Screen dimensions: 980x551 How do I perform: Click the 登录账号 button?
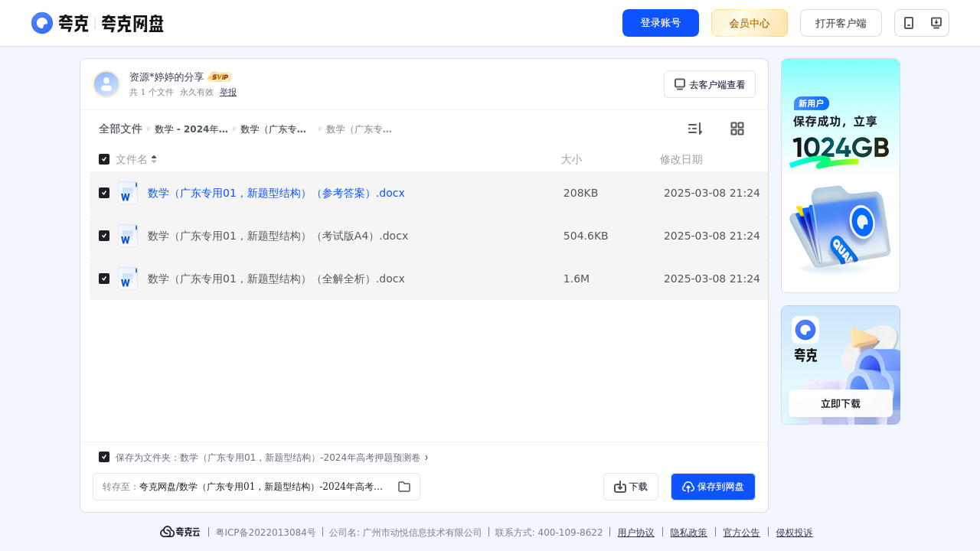[x=661, y=23]
